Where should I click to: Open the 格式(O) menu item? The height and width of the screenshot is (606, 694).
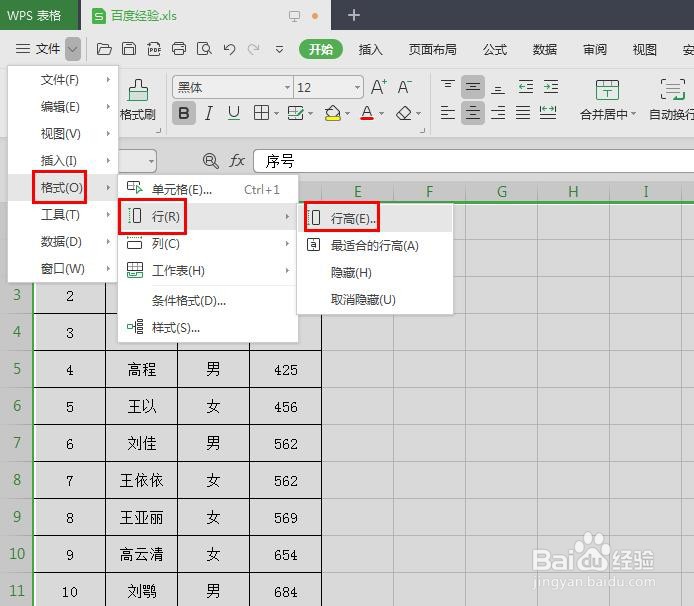(63, 188)
